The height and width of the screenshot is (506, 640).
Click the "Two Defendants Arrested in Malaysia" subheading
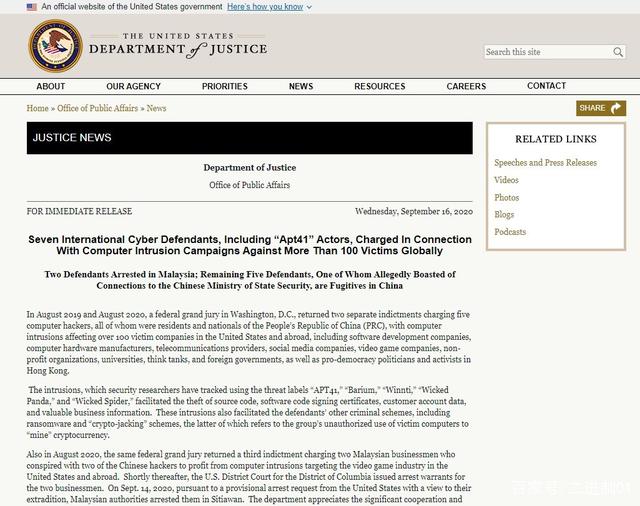point(250,280)
